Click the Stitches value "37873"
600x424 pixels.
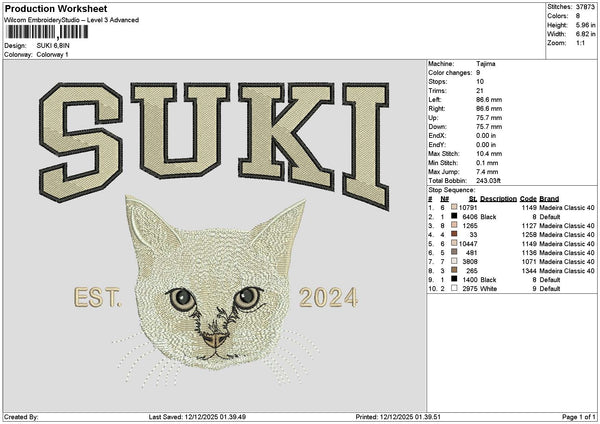pos(585,7)
